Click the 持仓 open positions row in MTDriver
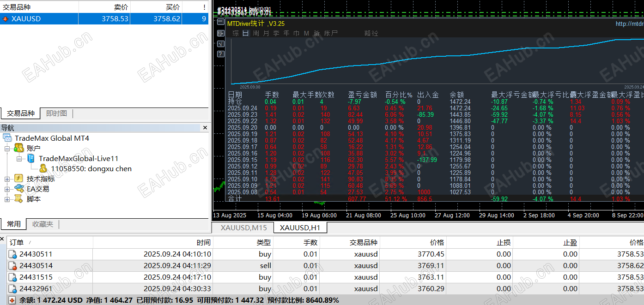The height and width of the screenshot is (305, 644). point(434,102)
